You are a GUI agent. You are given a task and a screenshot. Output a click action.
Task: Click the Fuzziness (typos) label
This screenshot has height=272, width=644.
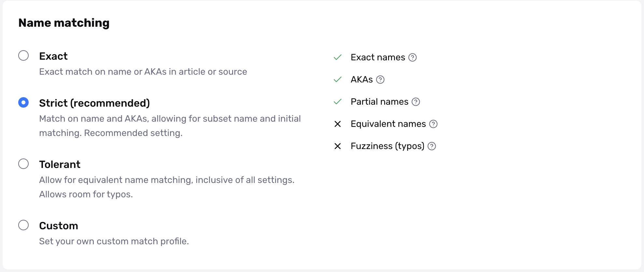[x=387, y=146]
